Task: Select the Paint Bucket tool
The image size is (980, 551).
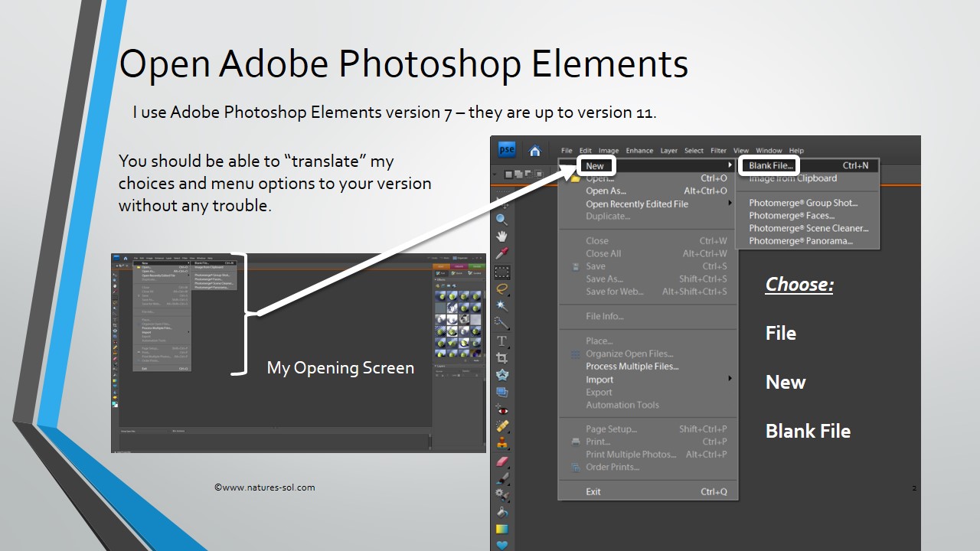Action: [x=501, y=512]
